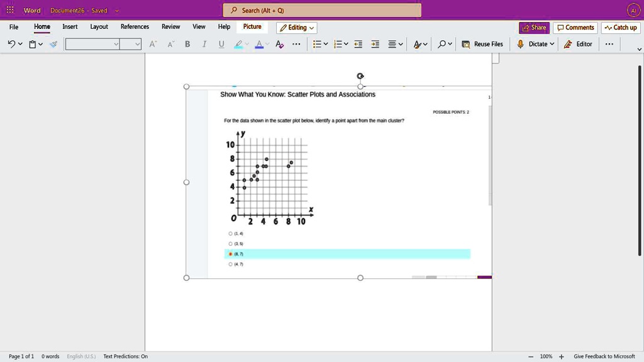Click the Grow Font icon

(153, 44)
